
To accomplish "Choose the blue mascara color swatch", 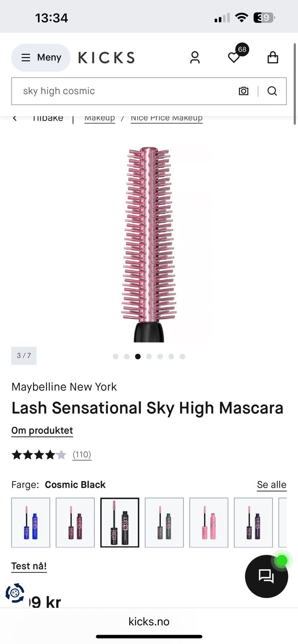I will [31, 522].
